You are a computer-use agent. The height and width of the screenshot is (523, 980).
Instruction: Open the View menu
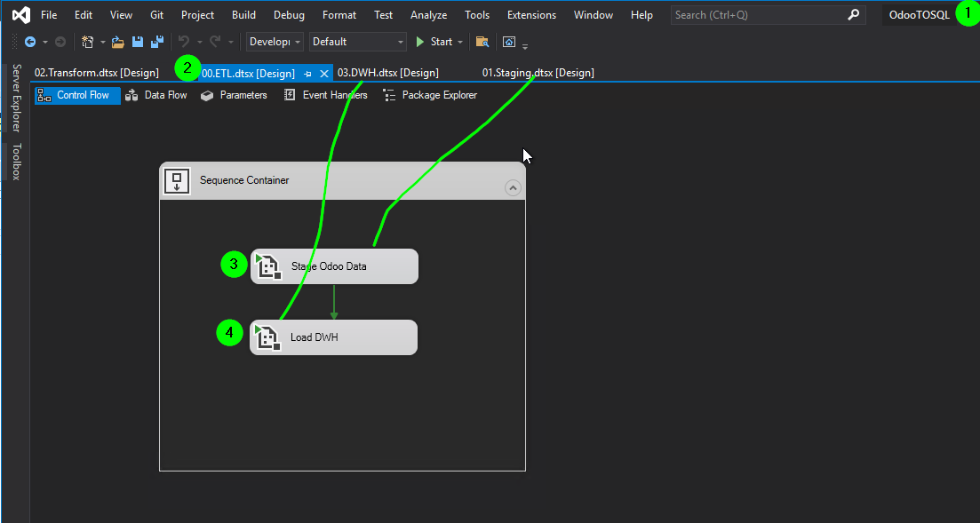121,15
